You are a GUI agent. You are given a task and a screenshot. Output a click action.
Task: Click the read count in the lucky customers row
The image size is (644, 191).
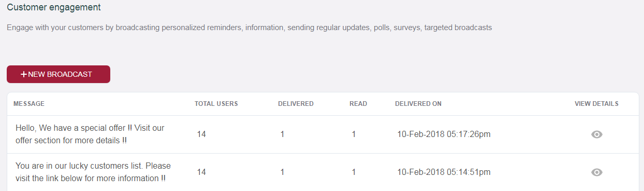point(354,172)
